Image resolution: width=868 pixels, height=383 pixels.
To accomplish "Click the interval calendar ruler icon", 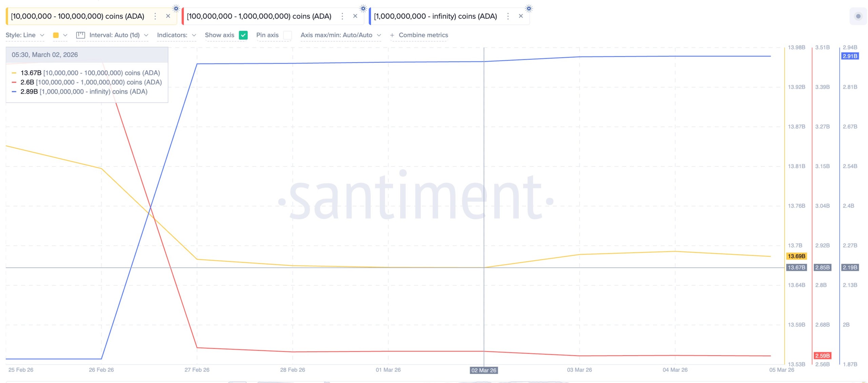I will (80, 35).
